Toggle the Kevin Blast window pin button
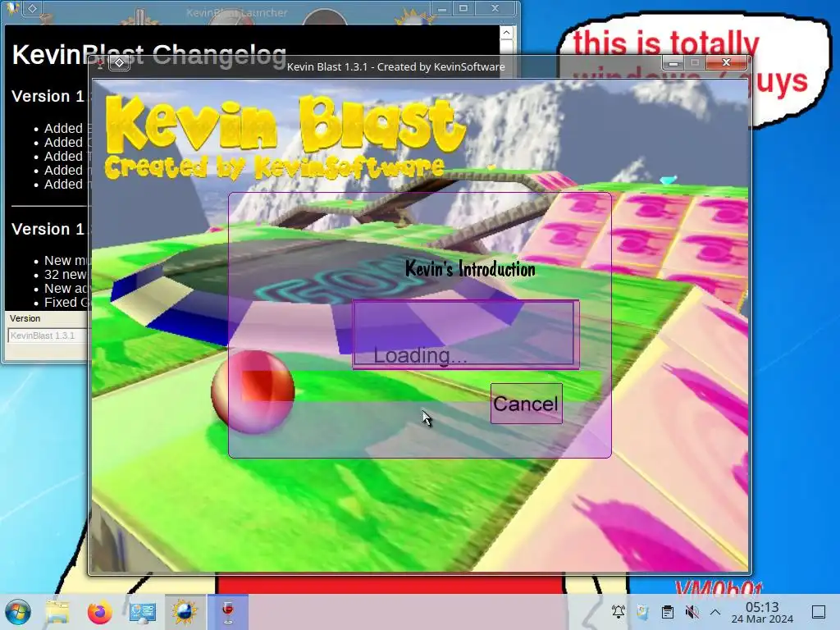The width and height of the screenshot is (840, 630). [x=120, y=63]
